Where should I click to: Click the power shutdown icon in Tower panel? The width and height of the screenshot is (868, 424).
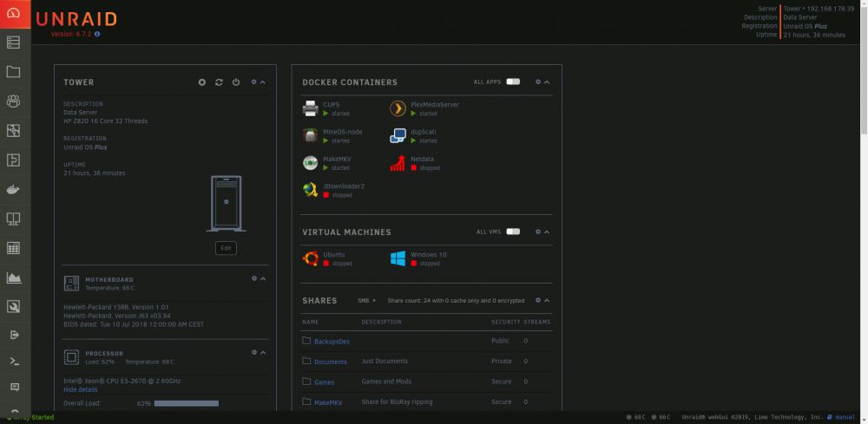pyautogui.click(x=236, y=82)
